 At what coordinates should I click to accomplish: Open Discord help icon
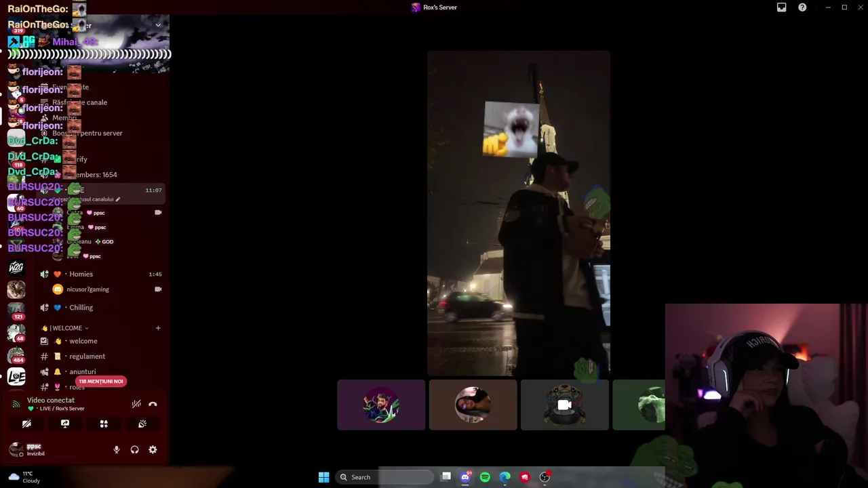[802, 7]
